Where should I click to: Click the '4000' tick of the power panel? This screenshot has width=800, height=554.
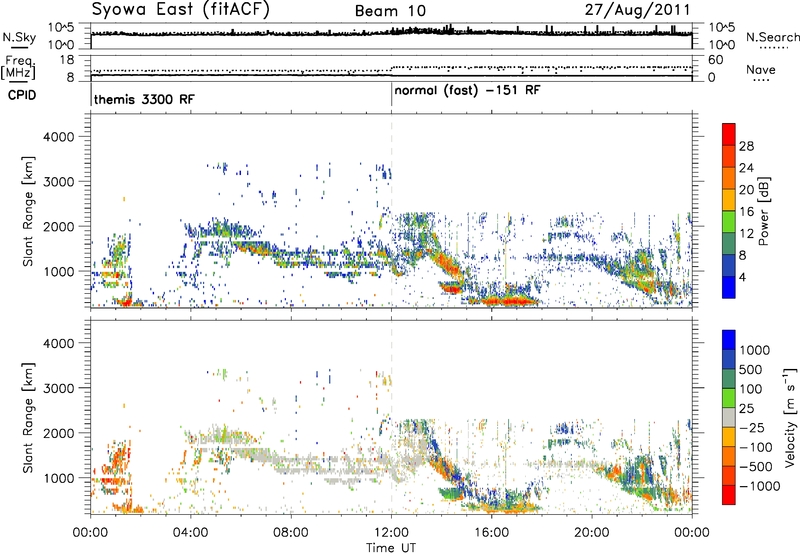tap(59, 137)
